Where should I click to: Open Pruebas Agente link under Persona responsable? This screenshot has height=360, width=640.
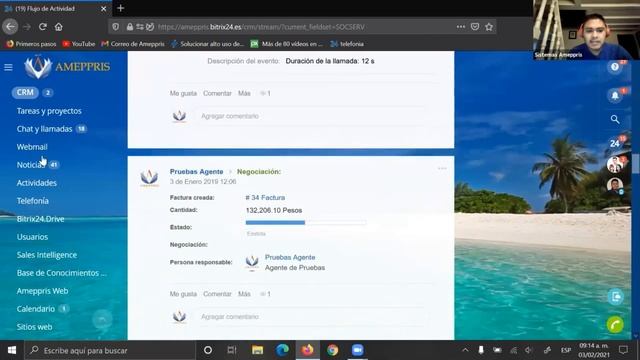click(x=290, y=257)
